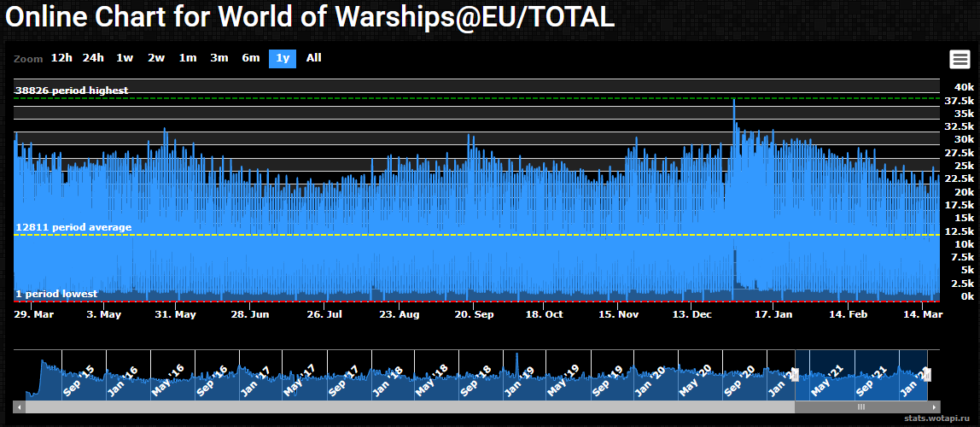Zoom the chart to 3m
Viewport: 980px width, 427px height.
[219, 58]
